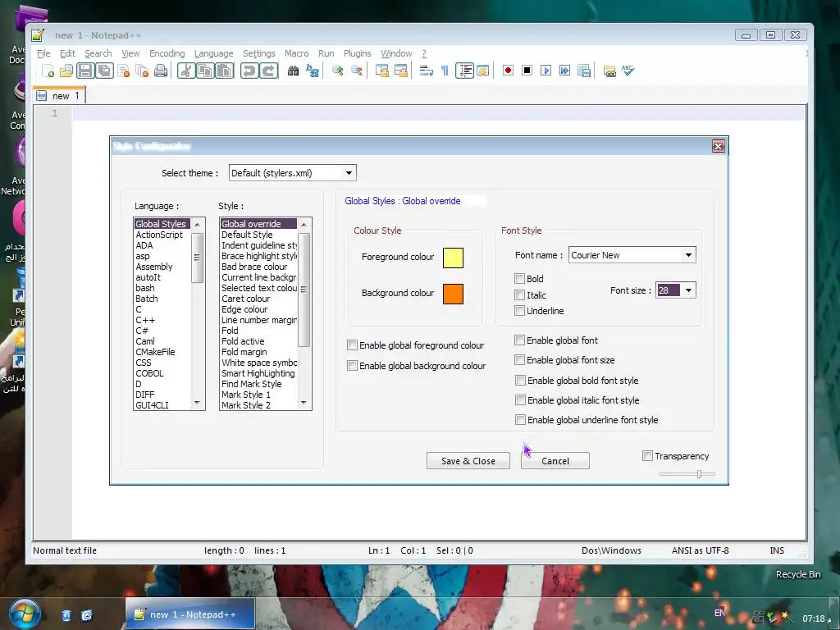Check Enable global background colour

[x=352, y=365]
